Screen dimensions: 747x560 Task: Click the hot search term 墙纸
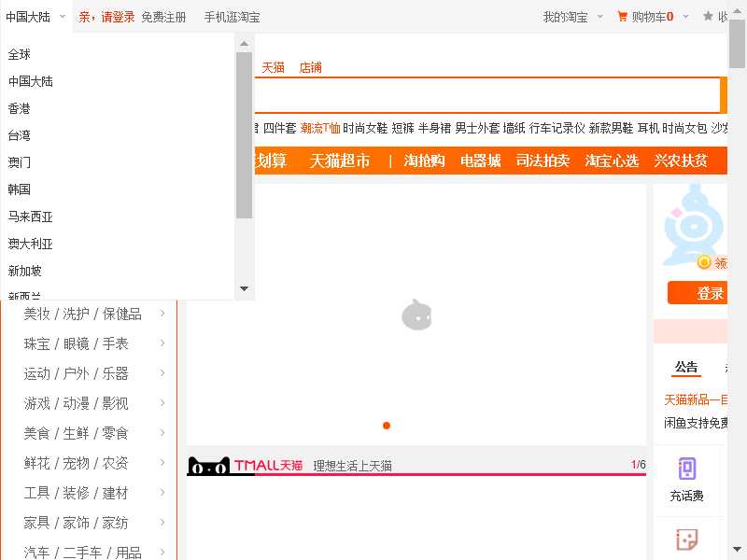(514, 128)
